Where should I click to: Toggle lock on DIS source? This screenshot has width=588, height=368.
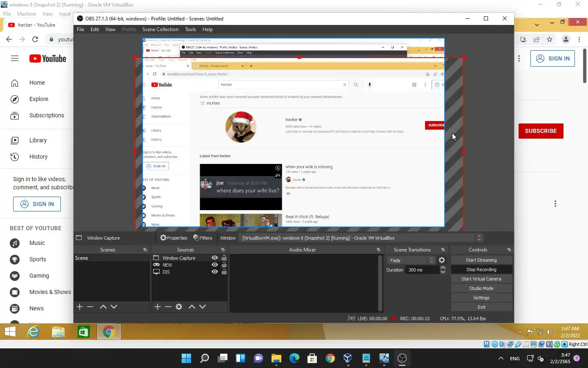224,272
